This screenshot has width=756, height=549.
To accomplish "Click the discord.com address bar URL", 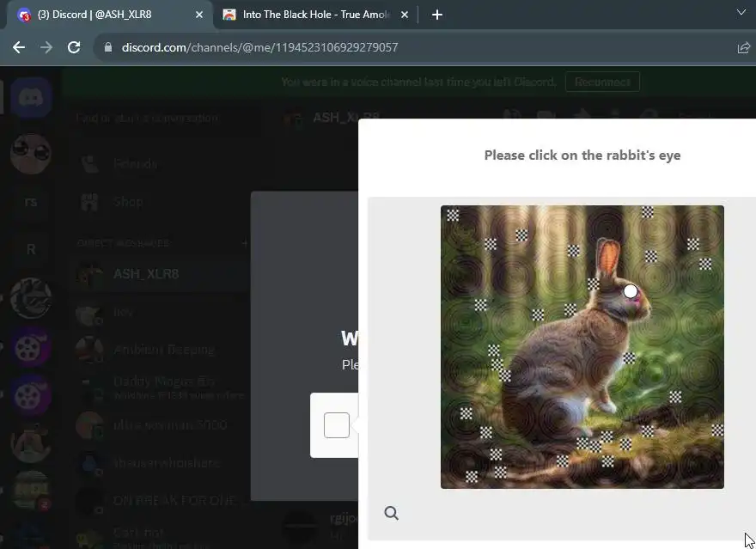I will (259, 47).
